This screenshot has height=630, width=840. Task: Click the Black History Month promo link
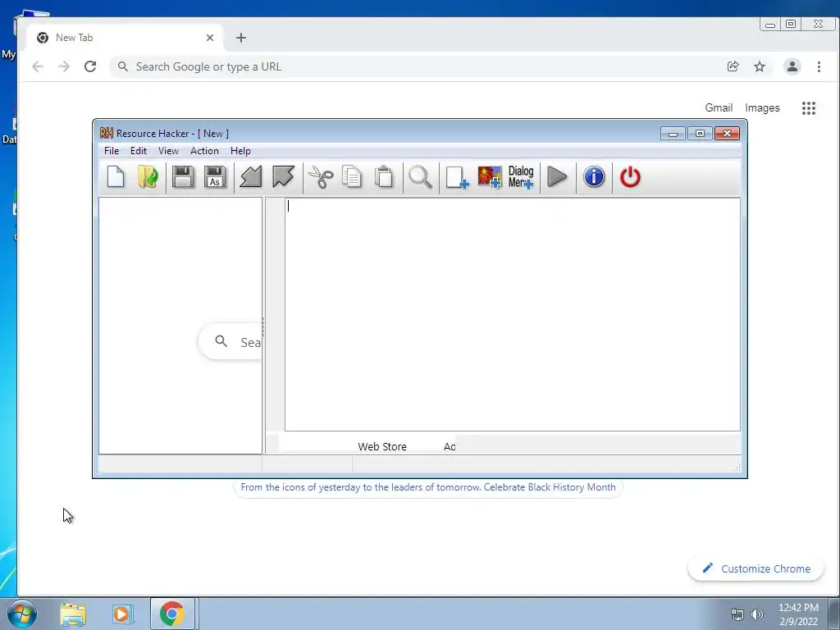click(427, 487)
